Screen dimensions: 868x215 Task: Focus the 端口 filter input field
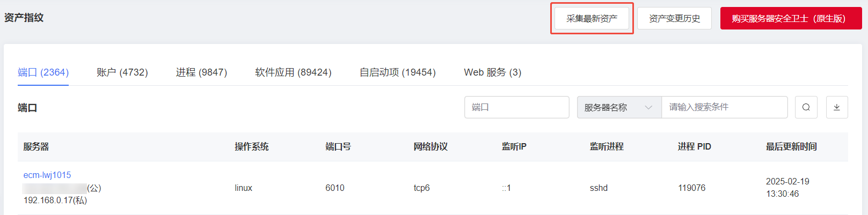tap(516, 107)
